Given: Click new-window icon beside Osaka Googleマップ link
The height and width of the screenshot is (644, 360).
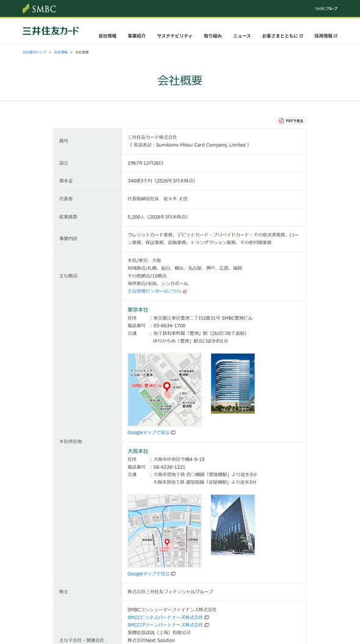Looking at the screenshot, I should point(173,574).
